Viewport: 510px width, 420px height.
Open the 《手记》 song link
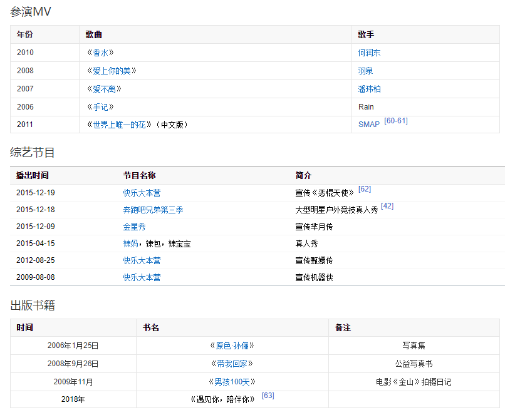click(x=100, y=107)
